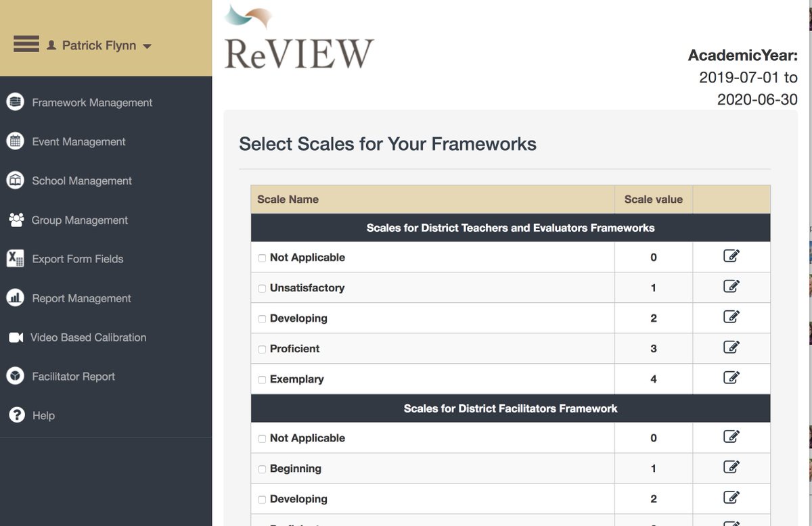Image resolution: width=812 pixels, height=526 pixels.
Task: Edit the Beginning scale
Action: pos(731,467)
